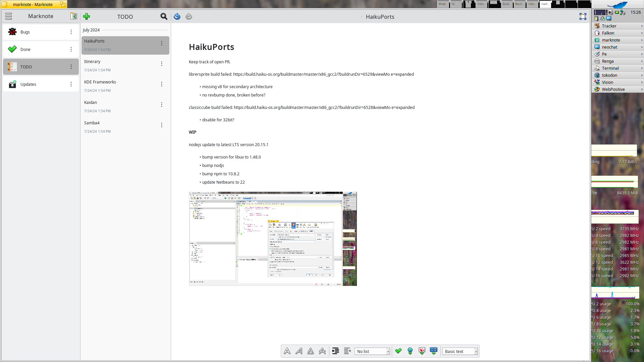The image size is (644, 362).
Task: Open the Samba4 note
Action: (x=125, y=127)
